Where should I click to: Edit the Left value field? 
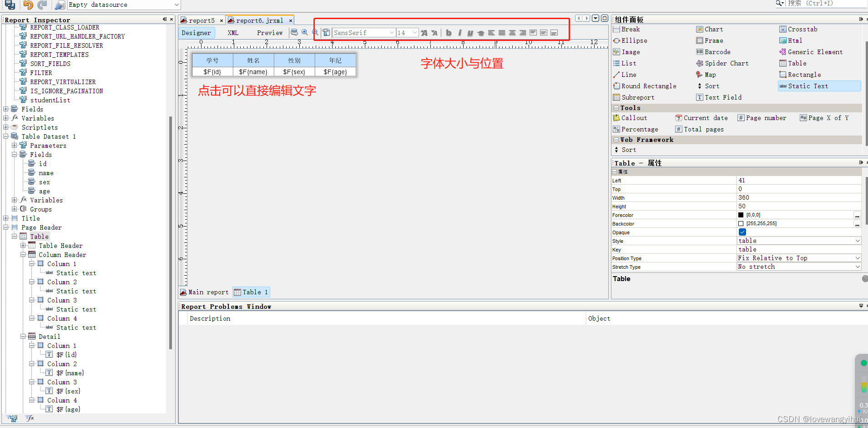coord(799,180)
